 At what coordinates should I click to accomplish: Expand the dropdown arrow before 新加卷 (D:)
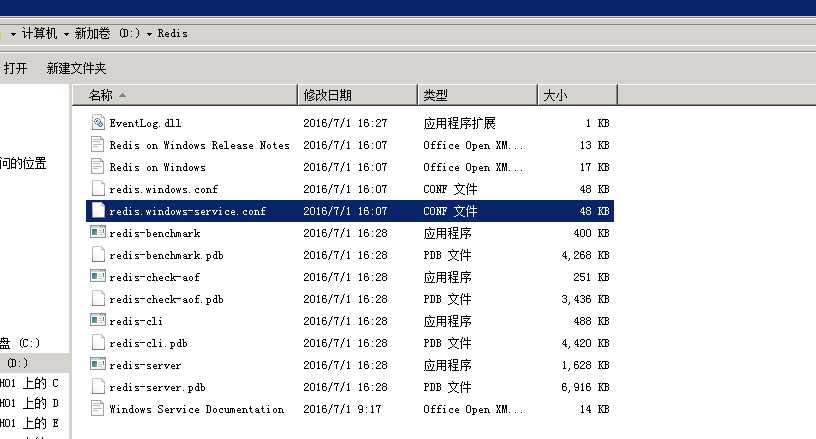(66, 34)
